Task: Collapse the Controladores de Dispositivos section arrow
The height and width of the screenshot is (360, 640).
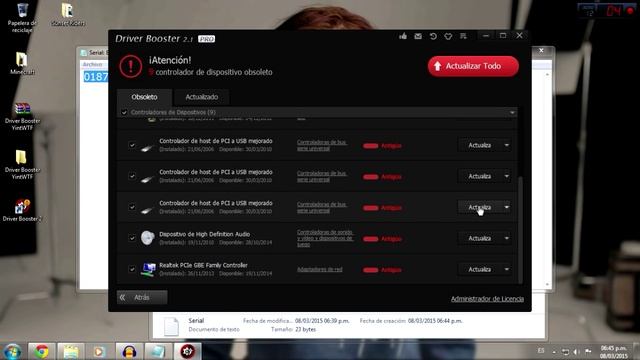Action: coord(512,112)
